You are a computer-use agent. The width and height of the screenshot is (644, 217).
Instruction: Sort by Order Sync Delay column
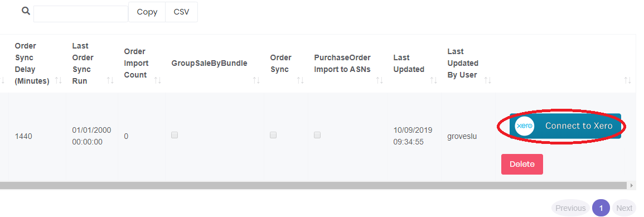pyautogui.click(x=59, y=80)
